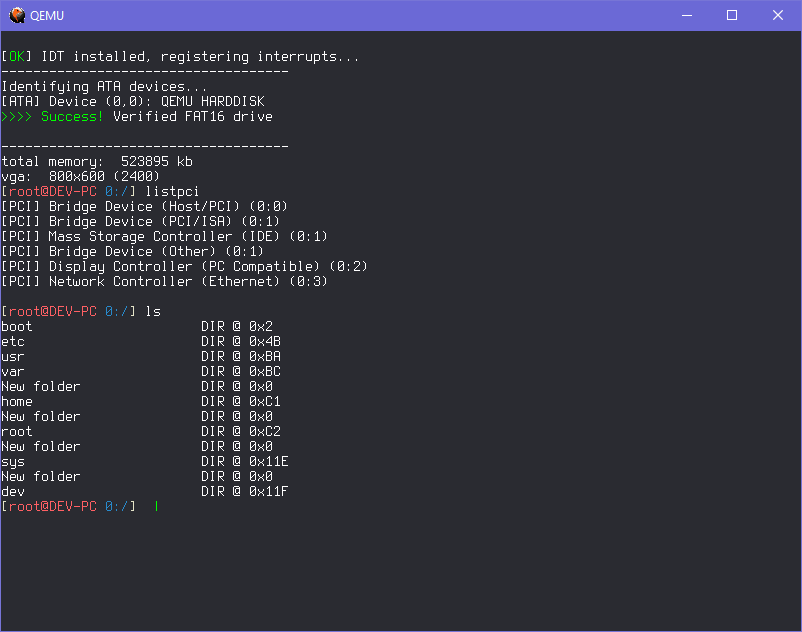
Task: Minimize the QEMU window
Action: (687, 15)
